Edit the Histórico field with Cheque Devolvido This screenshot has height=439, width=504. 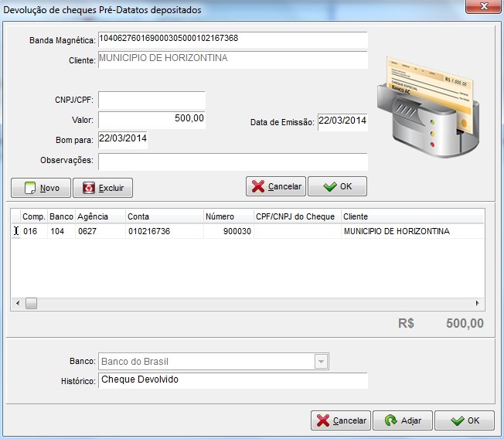tap(232, 380)
